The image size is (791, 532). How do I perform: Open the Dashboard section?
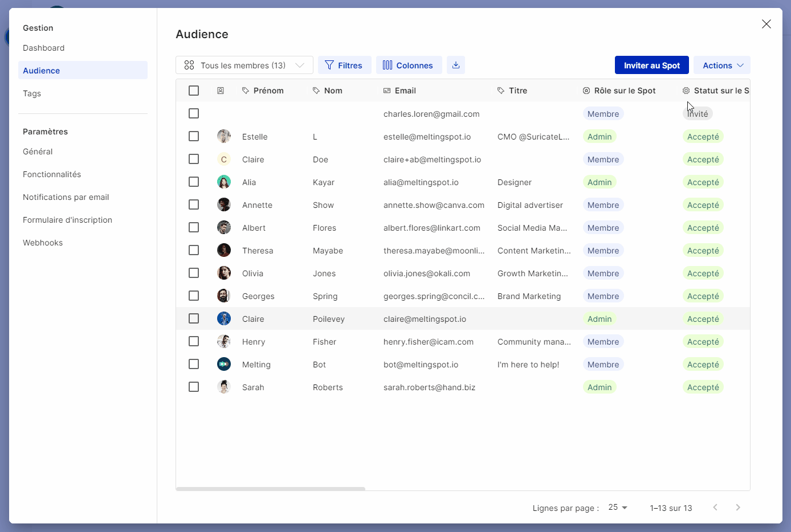(43, 48)
